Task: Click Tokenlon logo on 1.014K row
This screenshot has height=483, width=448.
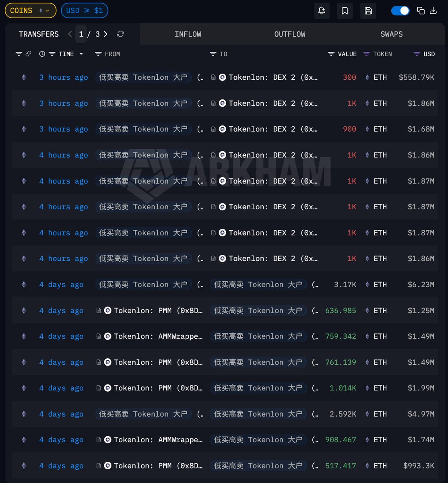Action: pyautogui.click(x=107, y=388)
